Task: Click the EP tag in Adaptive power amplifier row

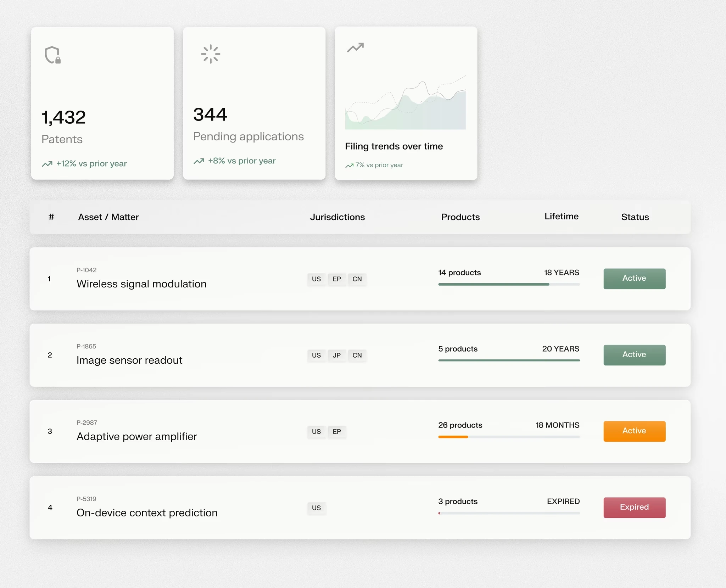Action: (337, 431)
